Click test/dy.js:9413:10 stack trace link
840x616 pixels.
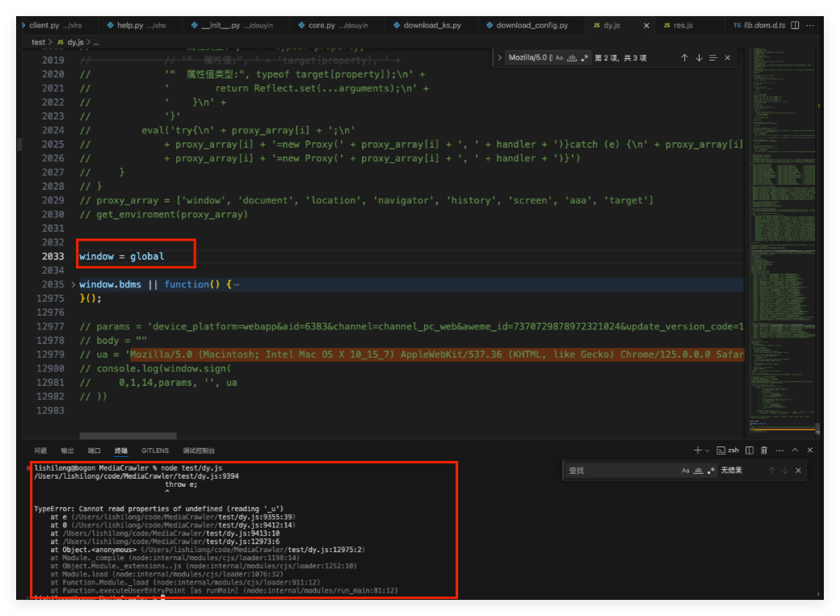pos(242,534)
